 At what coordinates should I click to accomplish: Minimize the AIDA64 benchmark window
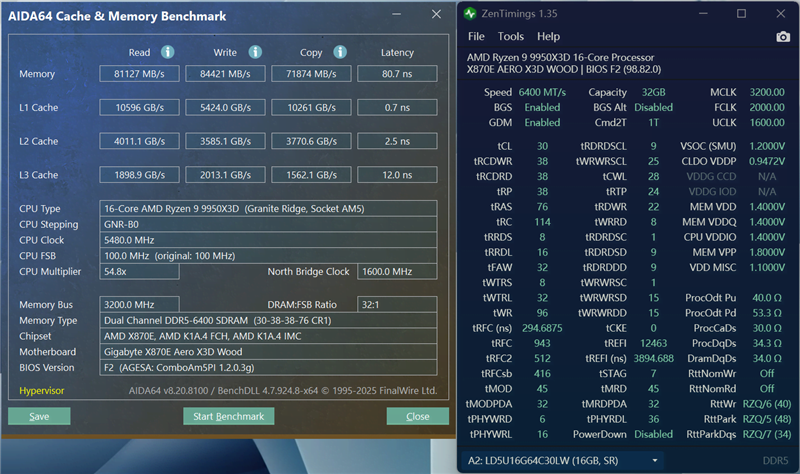point(398,16)
